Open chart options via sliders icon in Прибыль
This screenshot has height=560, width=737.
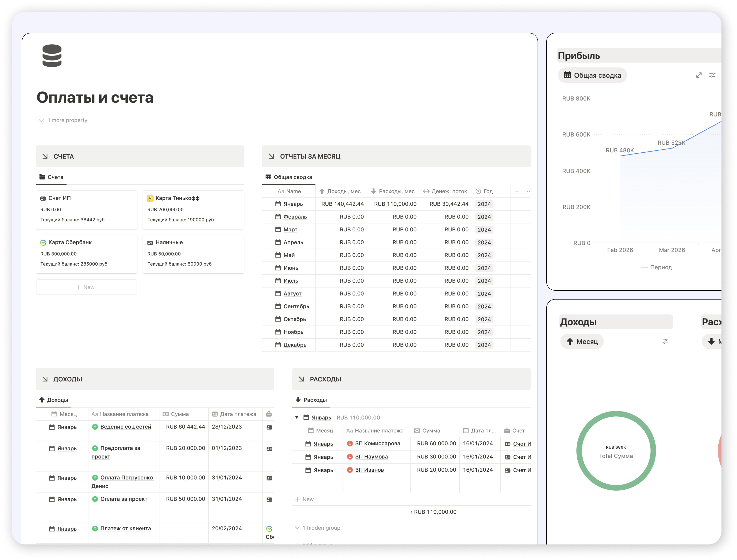click(712, 75)
